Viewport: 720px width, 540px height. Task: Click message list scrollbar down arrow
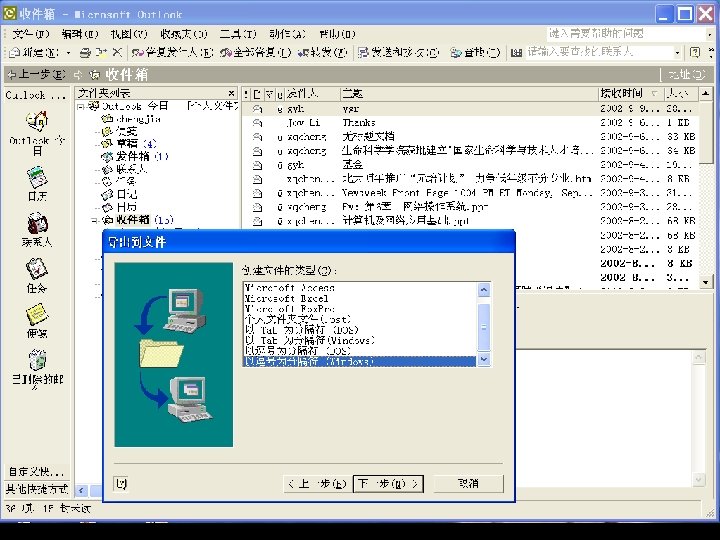point(706,282)
